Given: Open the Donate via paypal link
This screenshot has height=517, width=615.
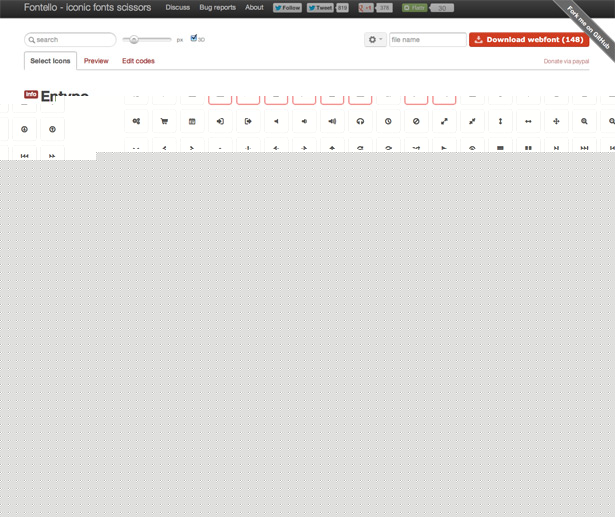Looking at the screenshot, I should pos(566,61).
